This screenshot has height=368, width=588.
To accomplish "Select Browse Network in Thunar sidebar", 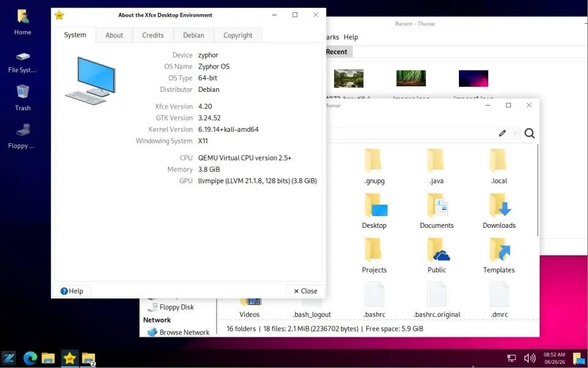I will pyautogui.click(x=179, y=332).
